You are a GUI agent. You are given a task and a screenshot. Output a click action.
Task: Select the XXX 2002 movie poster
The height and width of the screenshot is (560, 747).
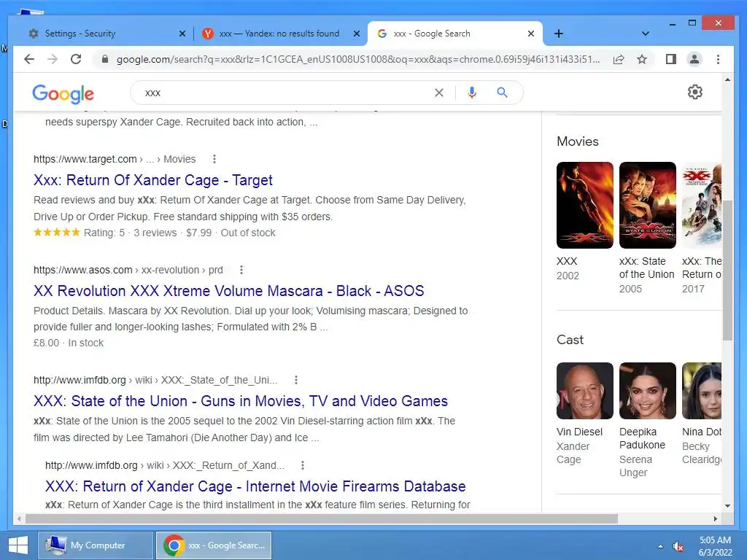pos(585,205)
